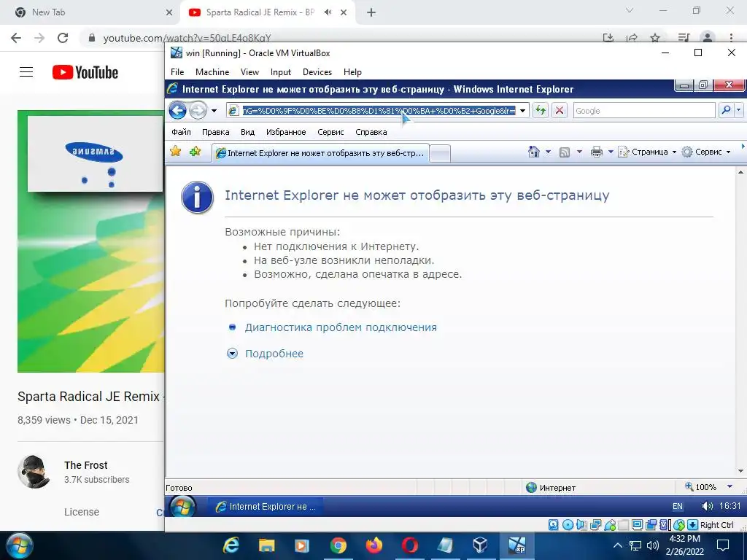Open the Файл menu
Viewport: 747px width, 560px height.
pos(181,132)
